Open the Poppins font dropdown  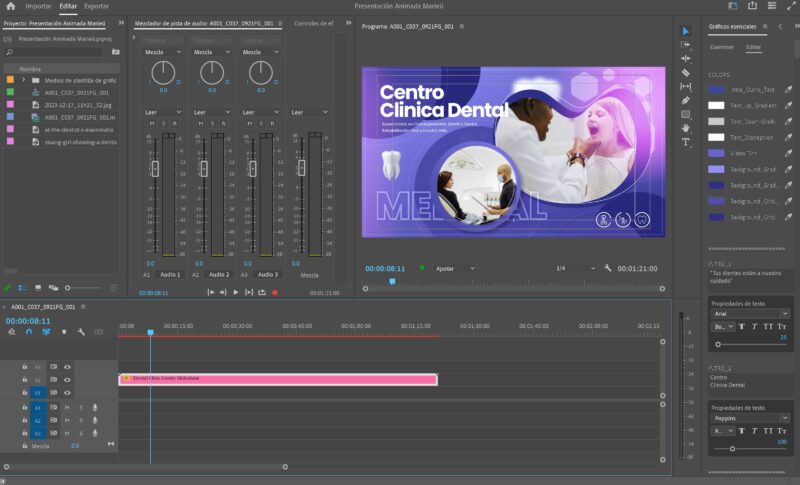click(750, 418)
